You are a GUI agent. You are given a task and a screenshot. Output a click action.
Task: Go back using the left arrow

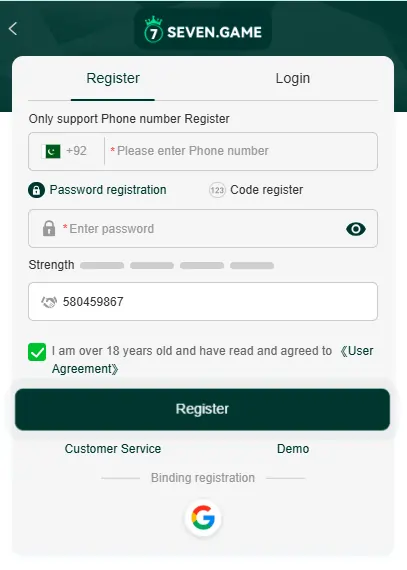point(13,29)
